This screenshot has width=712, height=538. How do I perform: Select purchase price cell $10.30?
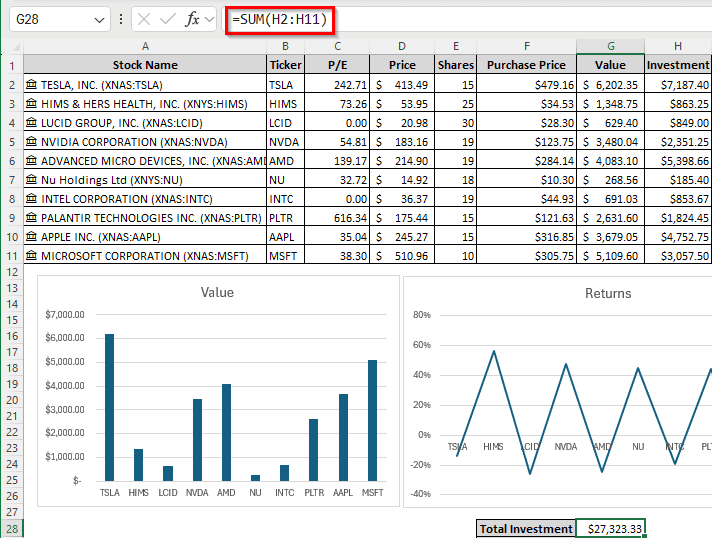(526, 180)
